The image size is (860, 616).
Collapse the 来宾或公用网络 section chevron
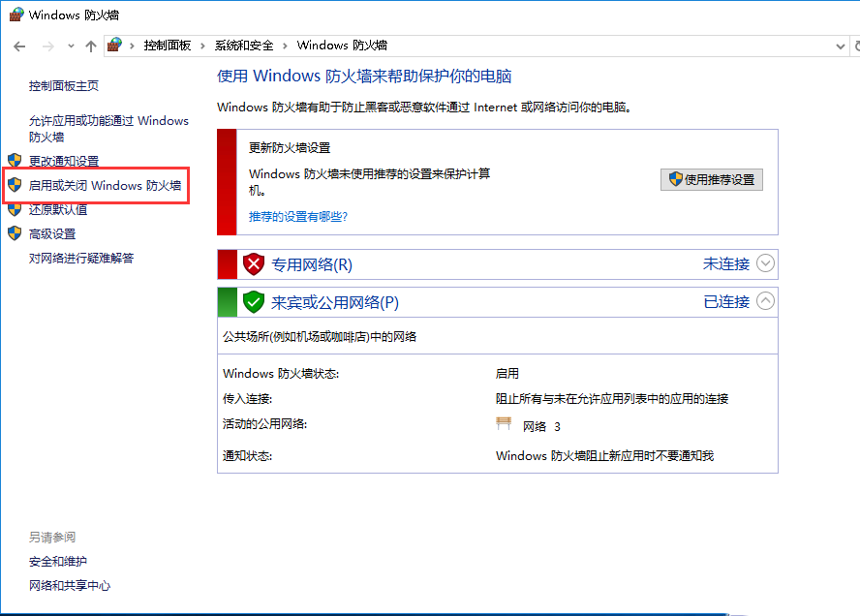(765, 300)
